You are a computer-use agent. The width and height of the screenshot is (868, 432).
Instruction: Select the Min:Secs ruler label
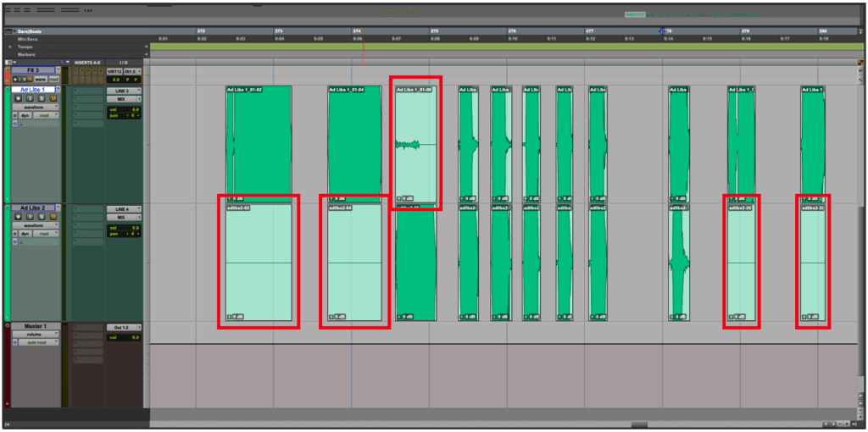[26, 39]
